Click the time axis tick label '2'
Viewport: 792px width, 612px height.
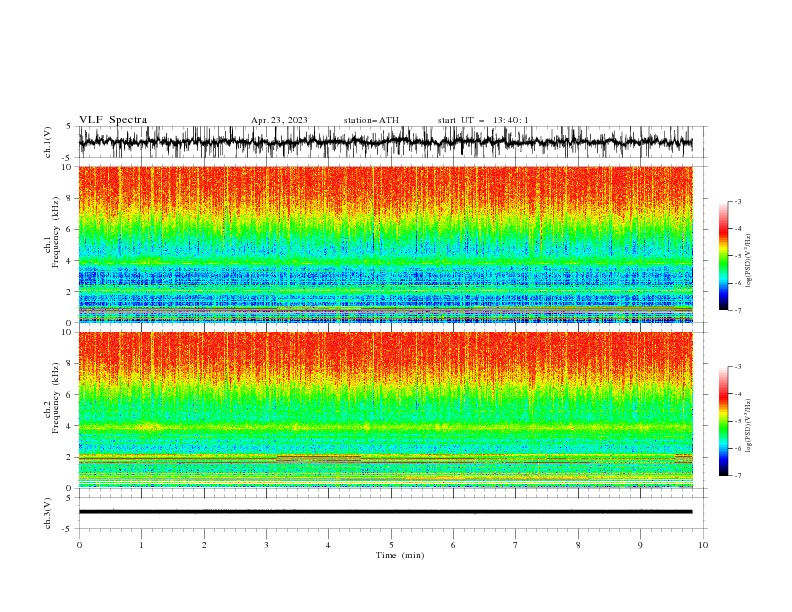[x=204, y=545]
